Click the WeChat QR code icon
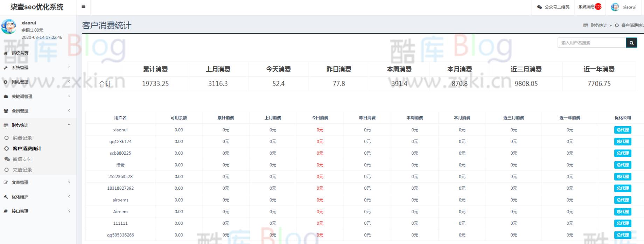This screenshot has width=644, height=244. [x=539, y=7]
